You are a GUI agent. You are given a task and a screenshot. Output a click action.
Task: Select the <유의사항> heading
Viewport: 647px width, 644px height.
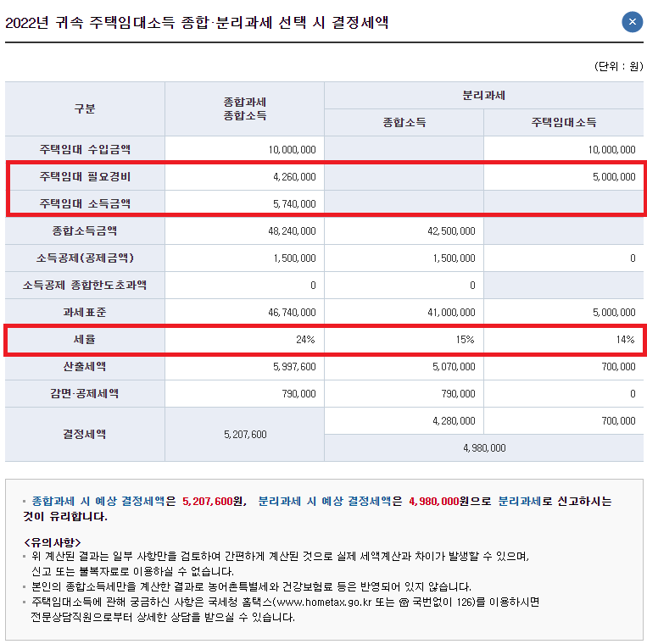(x=53, y=542)
